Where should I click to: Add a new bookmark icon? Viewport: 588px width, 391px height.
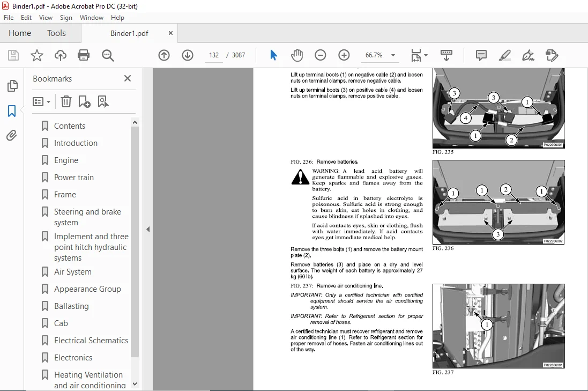(x=84, y=101)
